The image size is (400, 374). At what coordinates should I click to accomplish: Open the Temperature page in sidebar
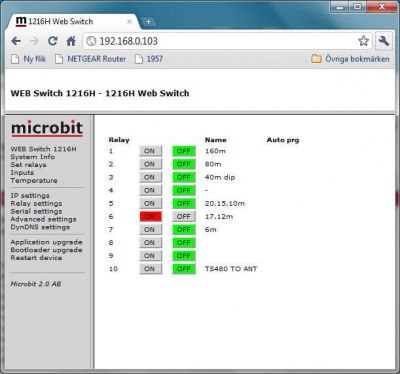coord(34,180)
